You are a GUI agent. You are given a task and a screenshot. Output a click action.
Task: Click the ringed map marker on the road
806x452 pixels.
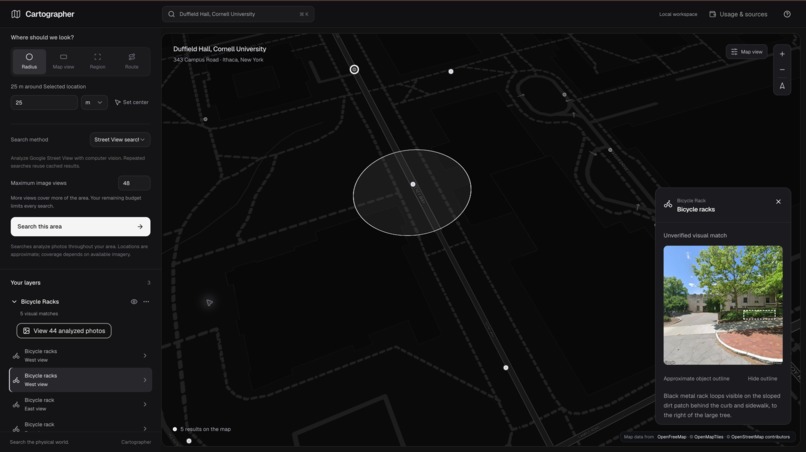coord(354,69)
